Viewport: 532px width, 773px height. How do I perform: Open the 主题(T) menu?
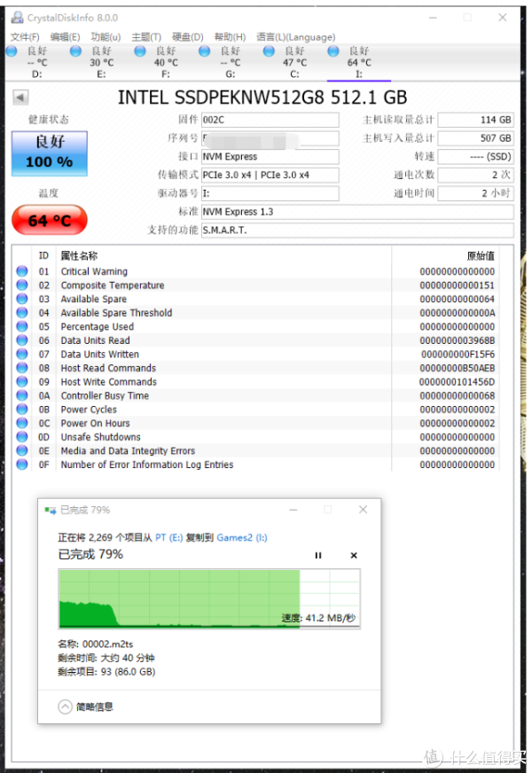[x=146, y=37]
